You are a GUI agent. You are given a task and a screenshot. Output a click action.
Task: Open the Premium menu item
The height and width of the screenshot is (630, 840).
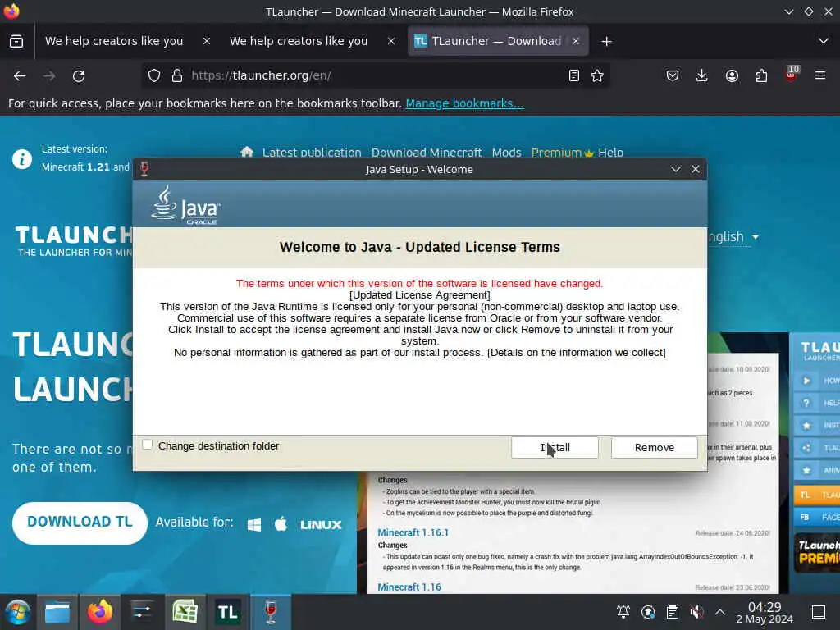(562, 153)
